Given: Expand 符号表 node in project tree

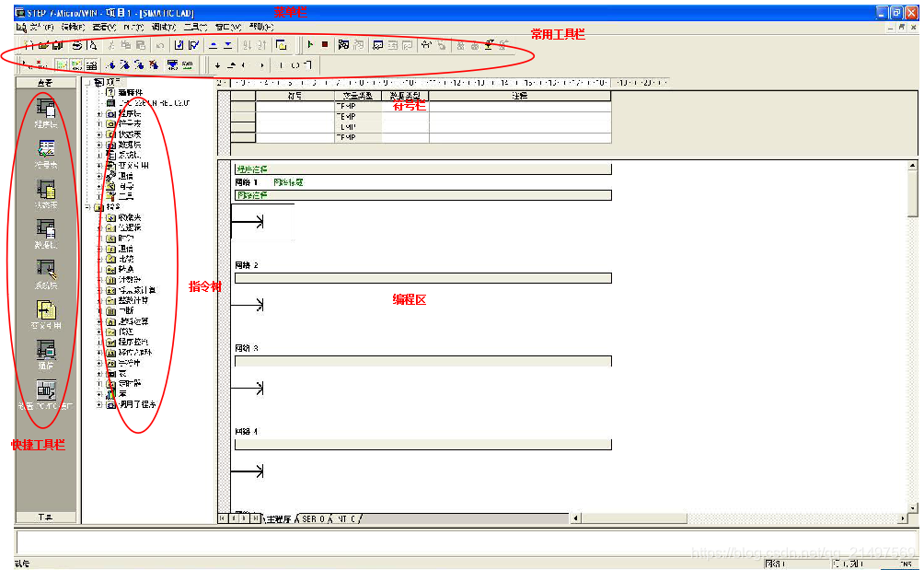Looking at the screenshot, I should 99,124.
